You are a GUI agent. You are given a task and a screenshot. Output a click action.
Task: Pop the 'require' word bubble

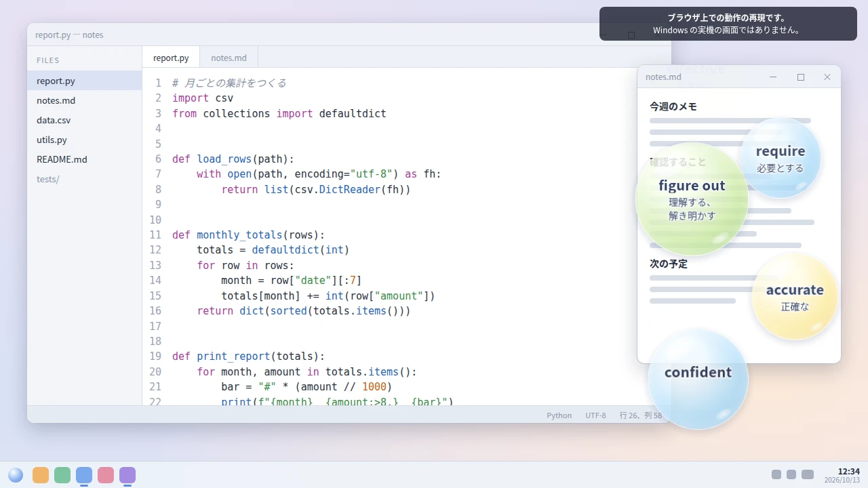pyautogui.click(x=781, y=158)
